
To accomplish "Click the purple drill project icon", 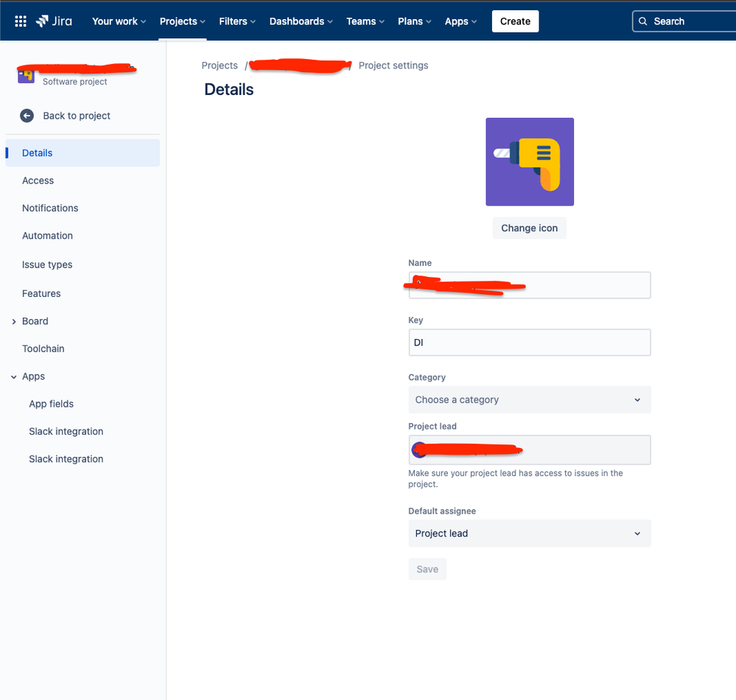I will coord(529,161).
